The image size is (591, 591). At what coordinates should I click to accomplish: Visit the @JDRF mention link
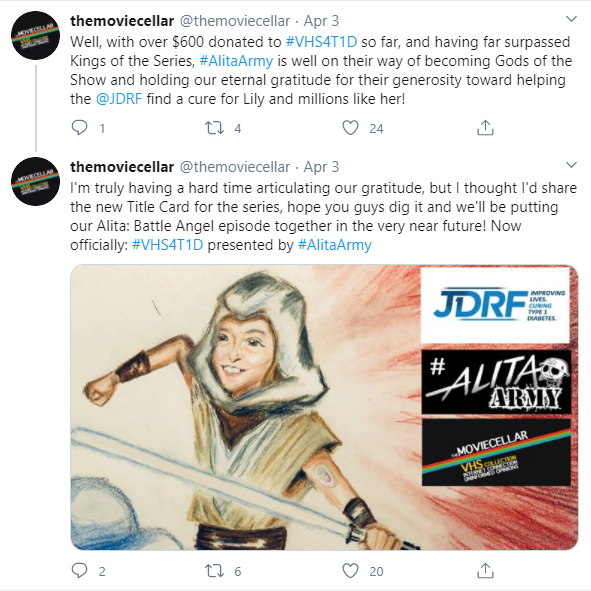pos(119,99)
